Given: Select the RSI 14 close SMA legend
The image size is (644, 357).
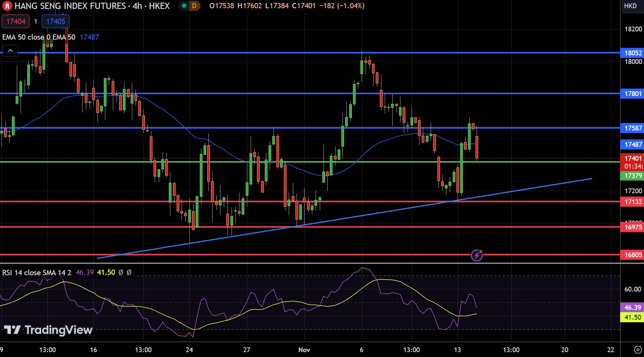Looking at the screenshot, I should pyautogui.click(x=37, y=273).
